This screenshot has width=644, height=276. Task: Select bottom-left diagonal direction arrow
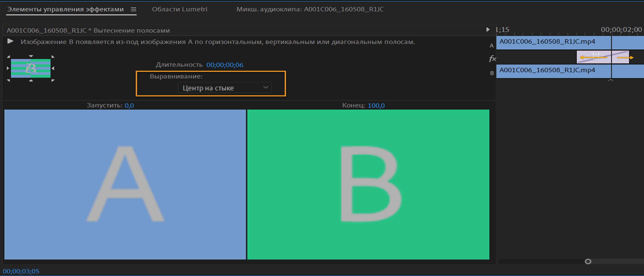click(8, 80)
